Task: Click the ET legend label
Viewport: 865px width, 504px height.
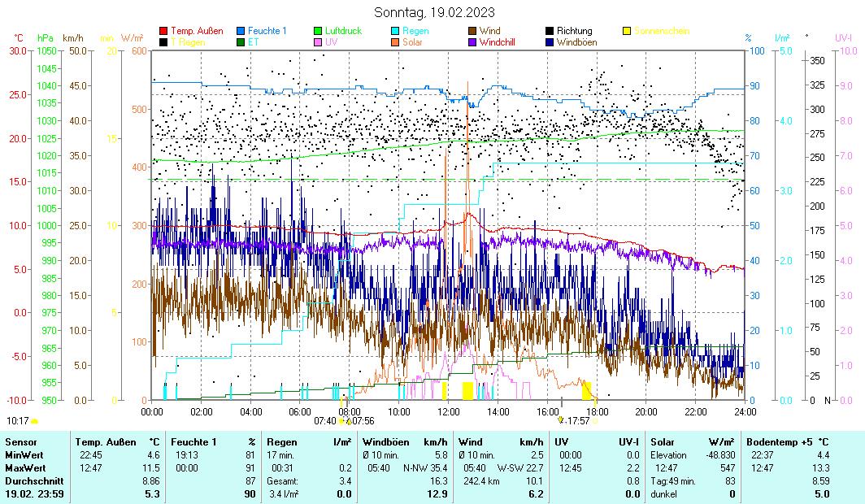Action: click(x=253, y=41)
